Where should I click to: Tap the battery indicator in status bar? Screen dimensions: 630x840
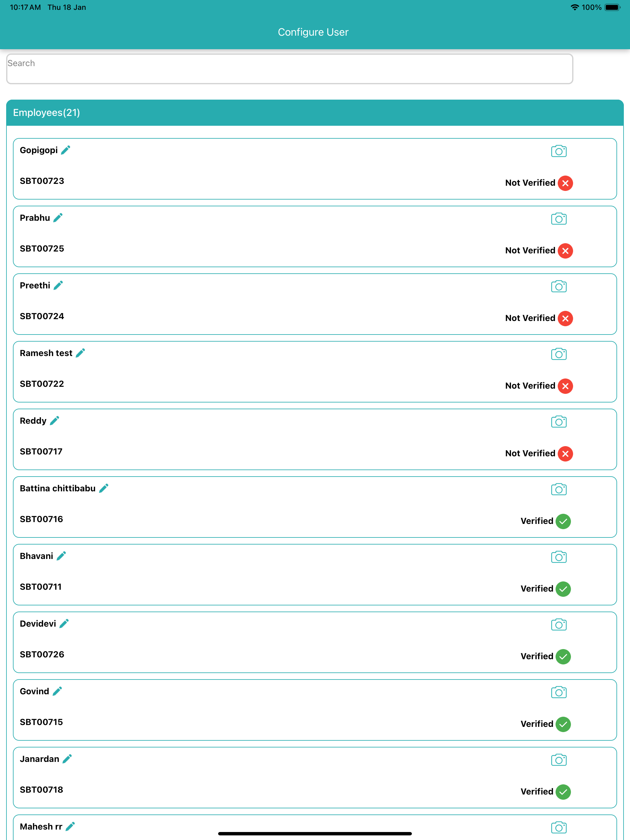pyautogui.click(x=612, y=7)
